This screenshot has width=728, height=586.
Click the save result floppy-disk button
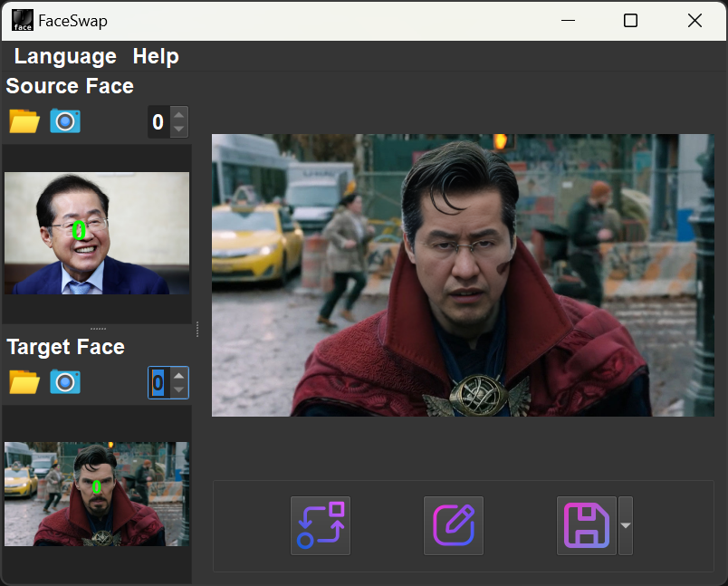[587, 525]
